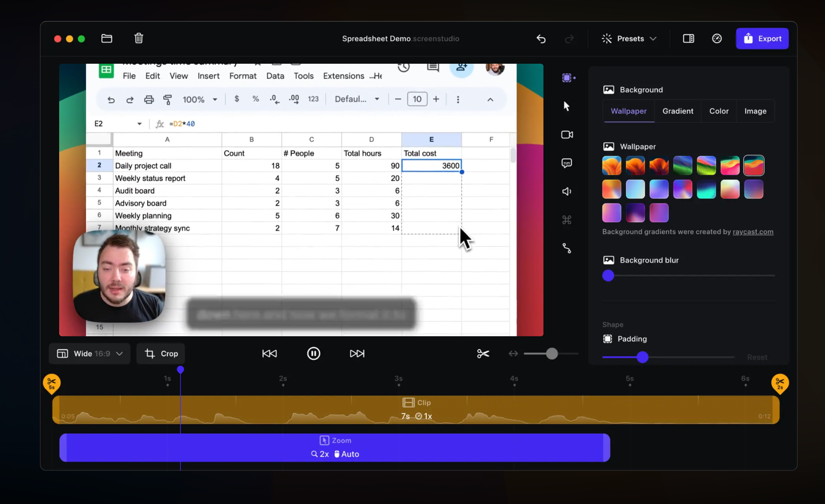The image size is (825, 504).
Task: Choose the dark teal wallpaper swatch
Action: click(x=706, y=189)
